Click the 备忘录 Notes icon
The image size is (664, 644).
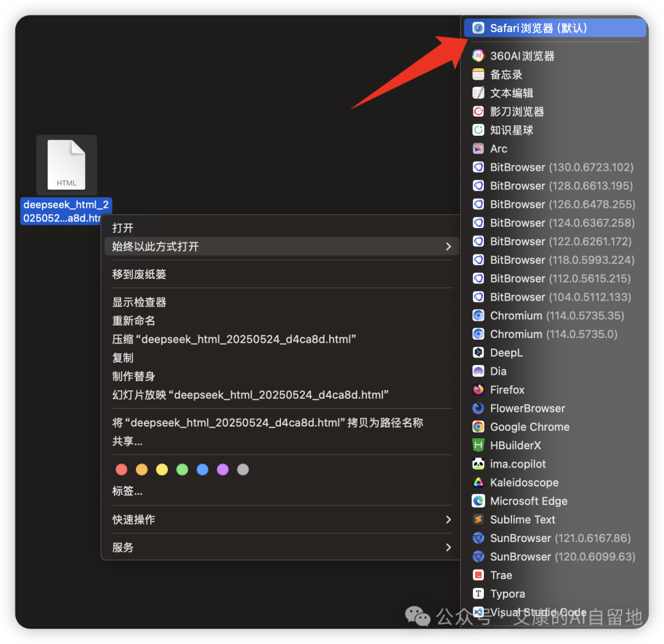[478, 74]
